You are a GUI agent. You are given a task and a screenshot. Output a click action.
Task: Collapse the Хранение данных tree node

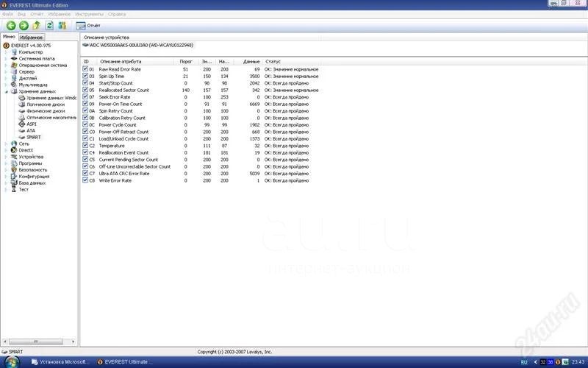(6, 91)
